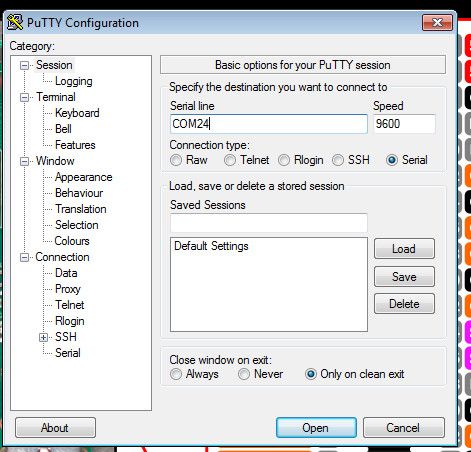Click the PuTTY icon in the title bar
This screenshot has width=471, height=452.
click(15, 22)
